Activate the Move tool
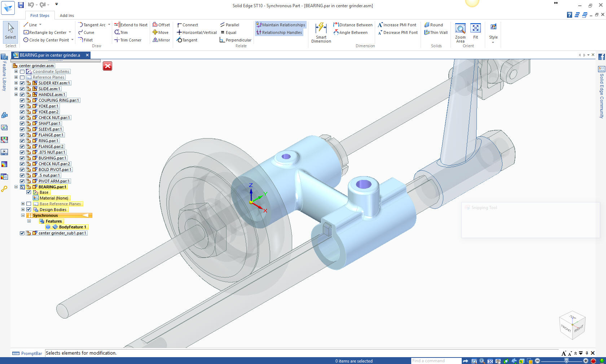 pos(161,32)
